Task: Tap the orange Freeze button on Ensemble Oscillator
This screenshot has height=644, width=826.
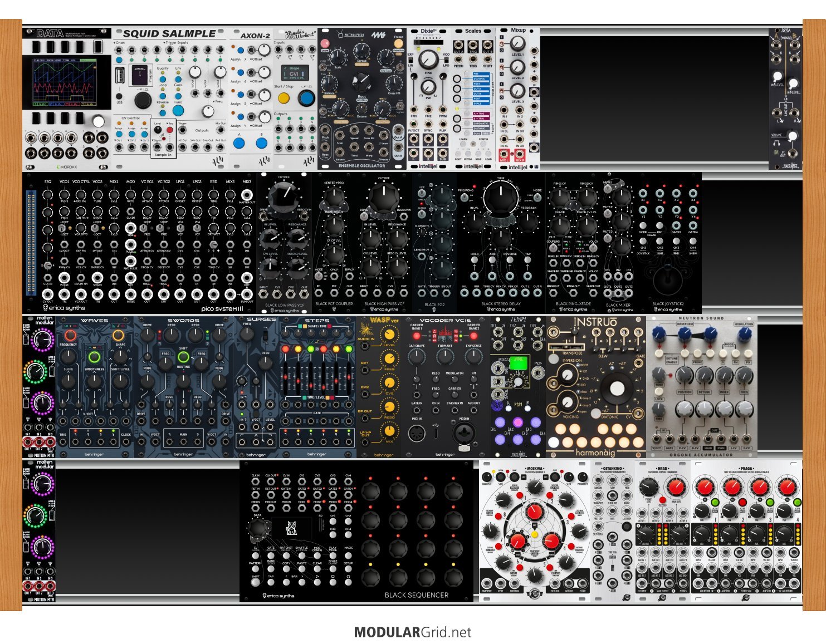Action: (398, 43)
